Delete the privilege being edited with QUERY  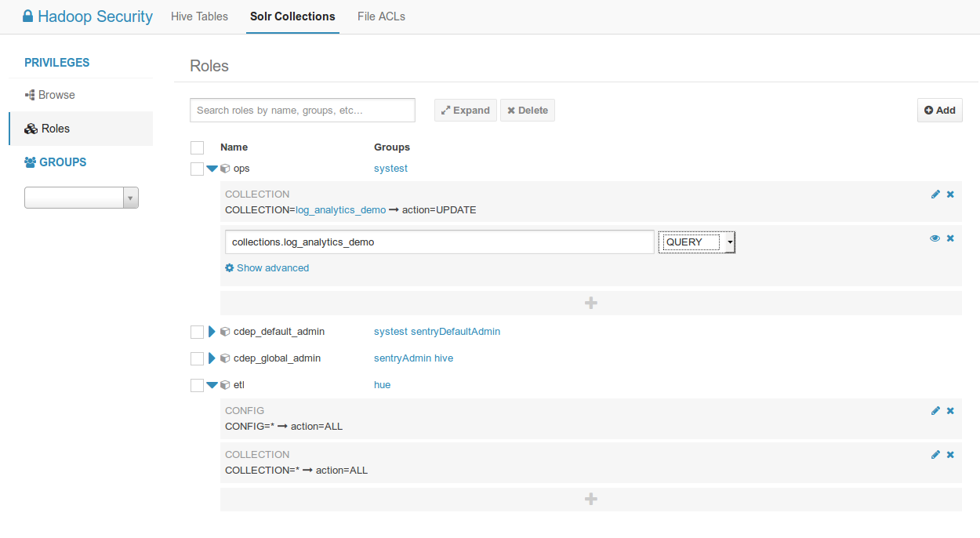coord(950,238)
